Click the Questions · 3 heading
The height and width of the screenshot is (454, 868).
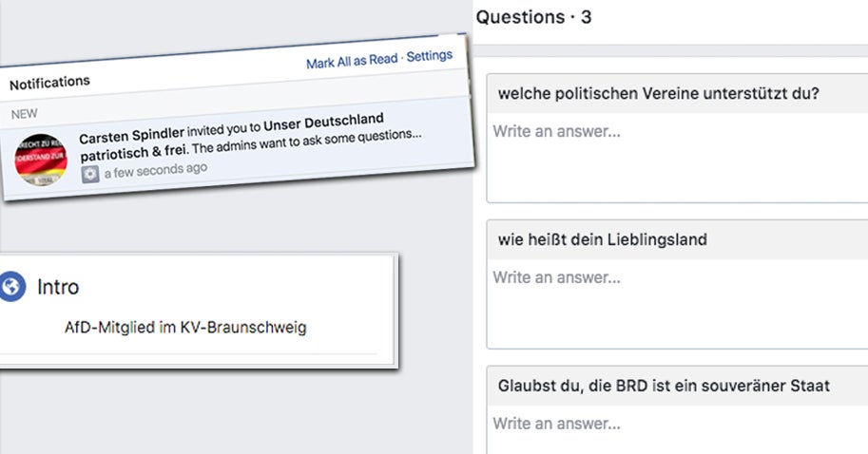pyautogui.click(x=533, y=17)
